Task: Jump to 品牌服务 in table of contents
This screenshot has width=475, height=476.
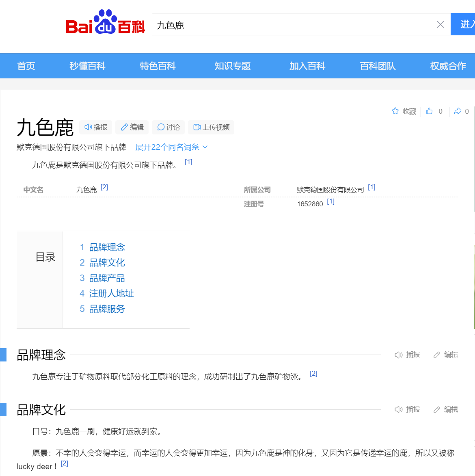Action: tap(107, 309)
